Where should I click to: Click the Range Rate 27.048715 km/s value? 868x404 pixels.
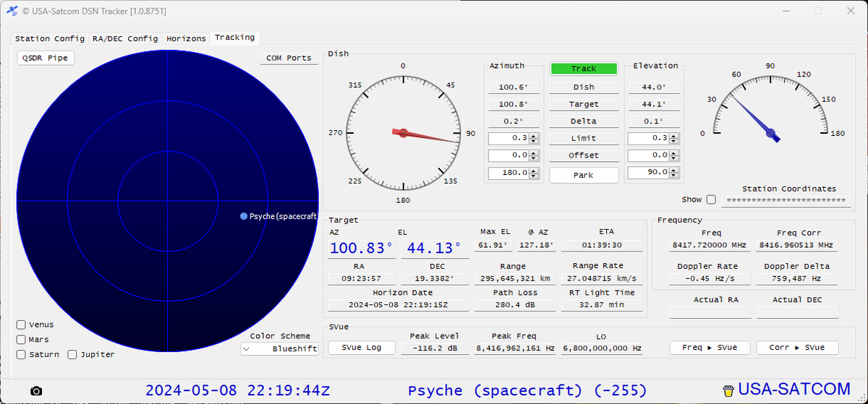click(x=602, y=278)
